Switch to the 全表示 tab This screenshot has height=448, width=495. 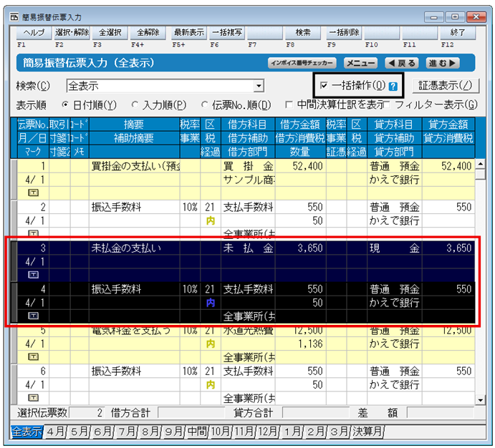pyautogui.click(x=27, y=432)
